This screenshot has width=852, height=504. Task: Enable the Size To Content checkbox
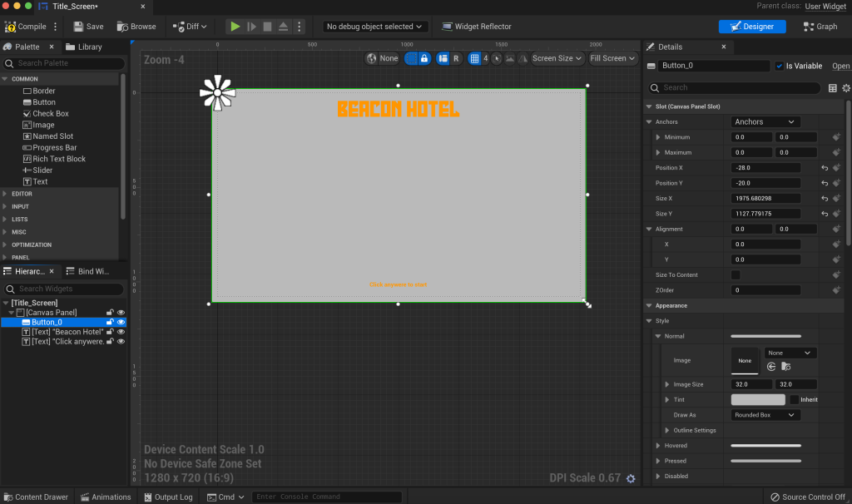click(x=736, y=275)
